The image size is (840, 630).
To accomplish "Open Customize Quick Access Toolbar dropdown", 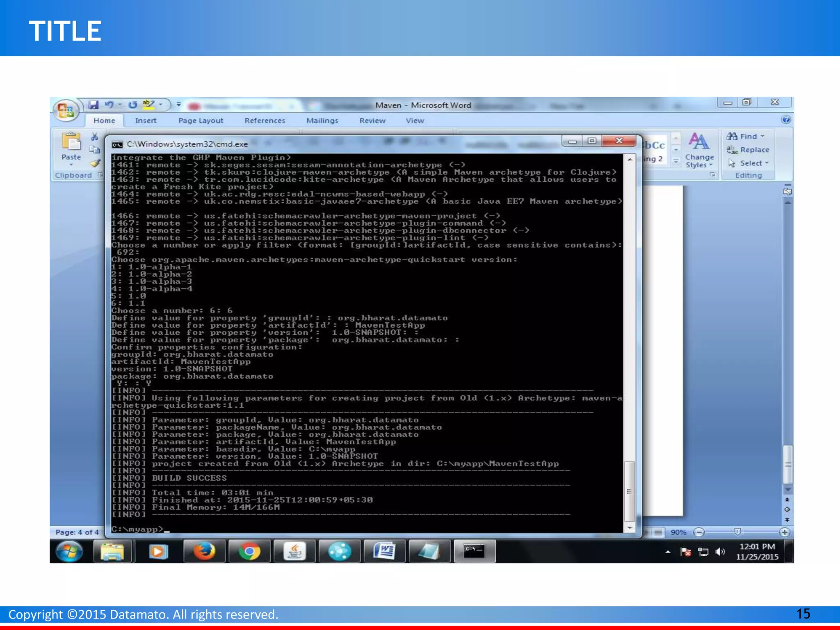I will tap(179, 105).
